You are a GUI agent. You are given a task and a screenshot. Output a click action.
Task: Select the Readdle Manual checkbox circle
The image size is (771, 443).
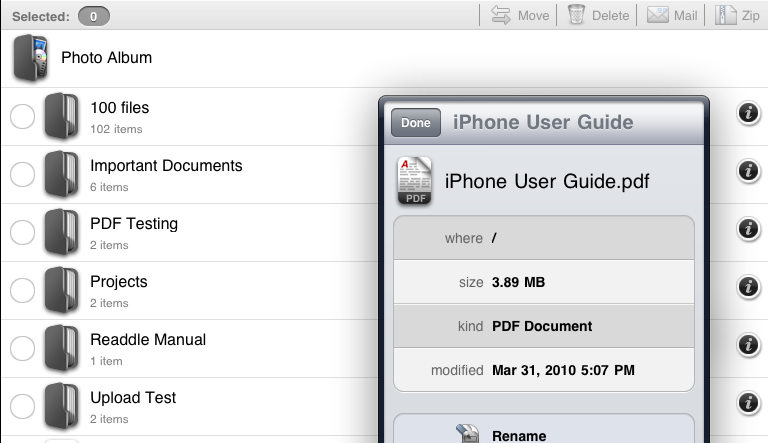coord(23,349)
